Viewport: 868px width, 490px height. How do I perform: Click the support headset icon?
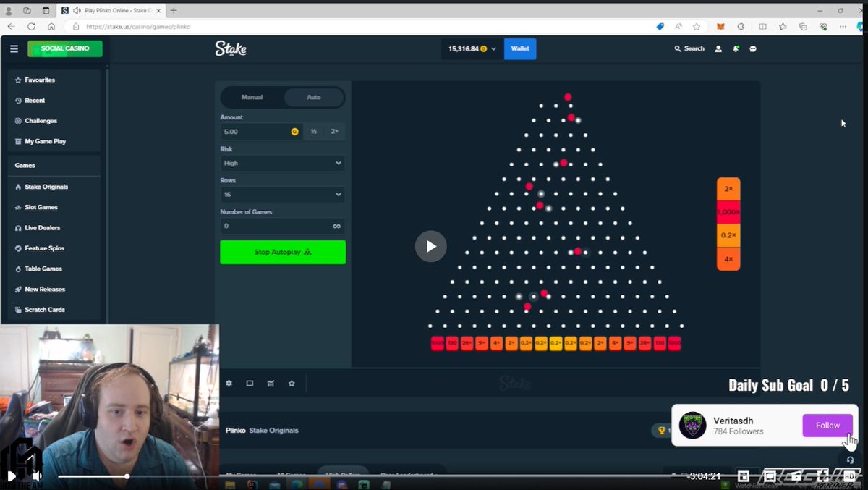click(850, 460)
